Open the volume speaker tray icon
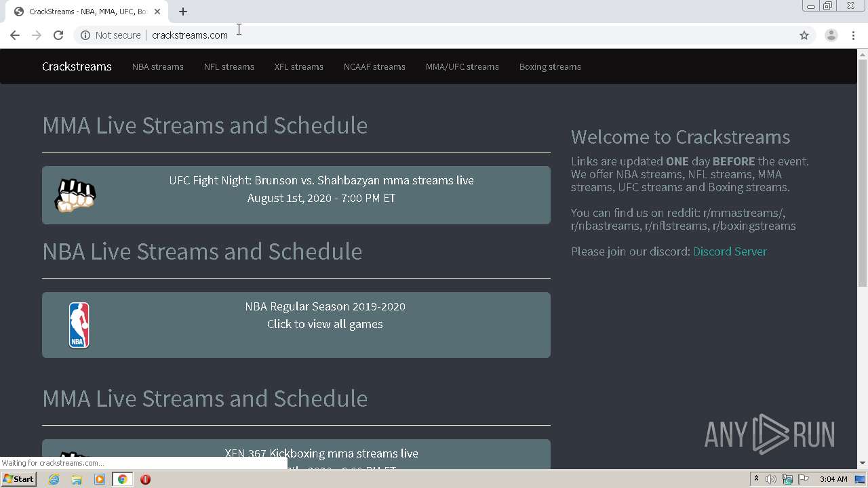Viewport: 868px width, 488px height. pyautogui.click(x=771, y=479)
